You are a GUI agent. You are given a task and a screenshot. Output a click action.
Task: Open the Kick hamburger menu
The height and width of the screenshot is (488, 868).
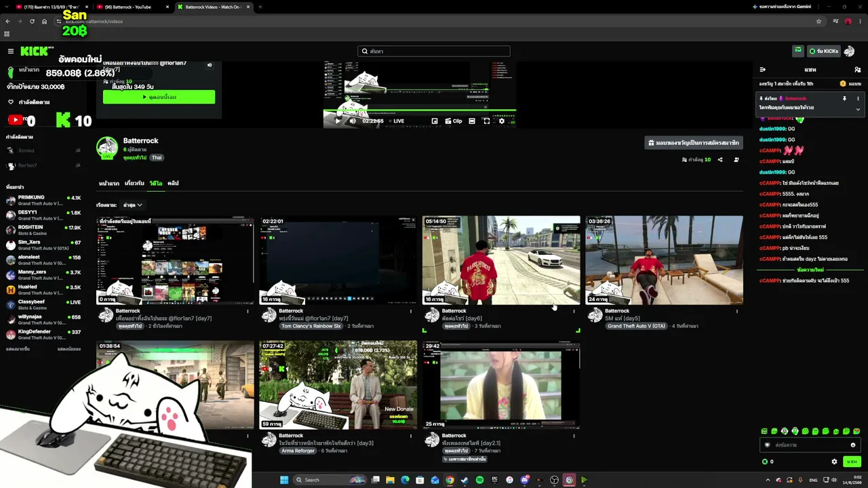coord(11,51)
